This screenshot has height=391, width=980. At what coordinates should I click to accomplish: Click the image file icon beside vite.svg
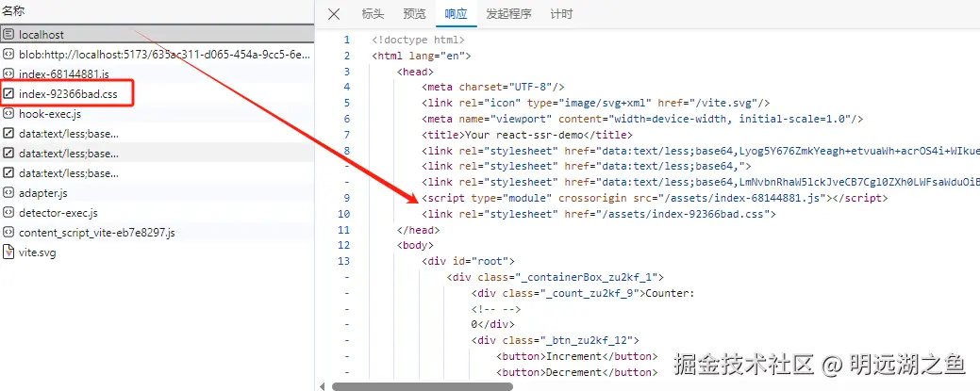(x=8, y=253)
